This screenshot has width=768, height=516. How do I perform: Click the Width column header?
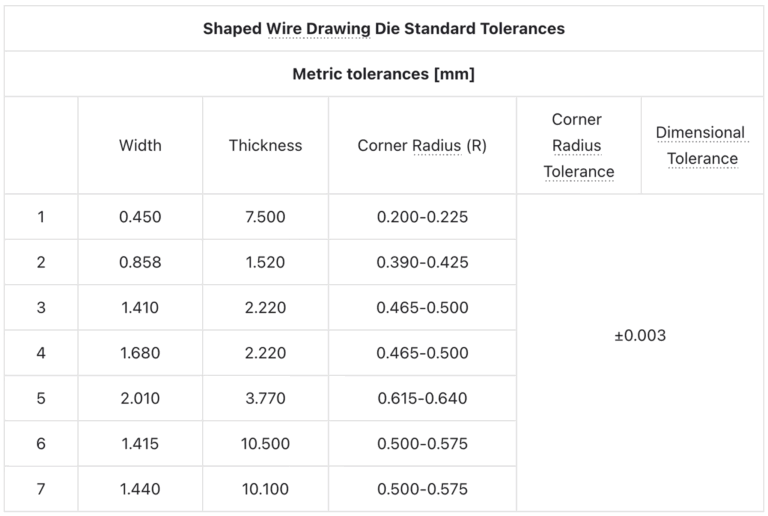pos(140,145)
